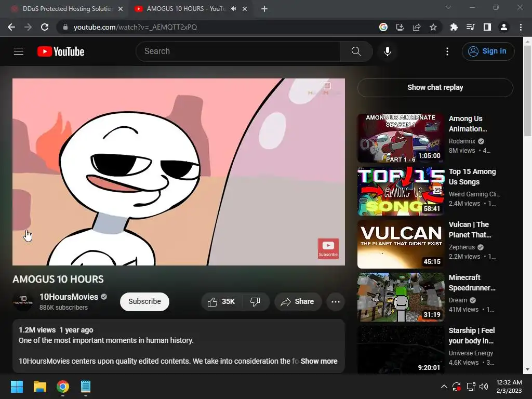Subscribe to 10HoursMovies
This screenshot has width=532, height=399.
click(144, 302)
